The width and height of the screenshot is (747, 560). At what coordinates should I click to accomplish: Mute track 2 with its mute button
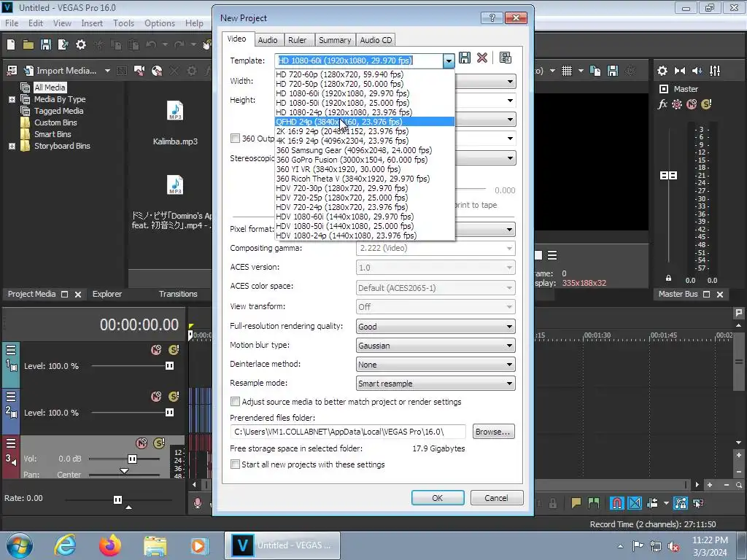pos(156,397)
